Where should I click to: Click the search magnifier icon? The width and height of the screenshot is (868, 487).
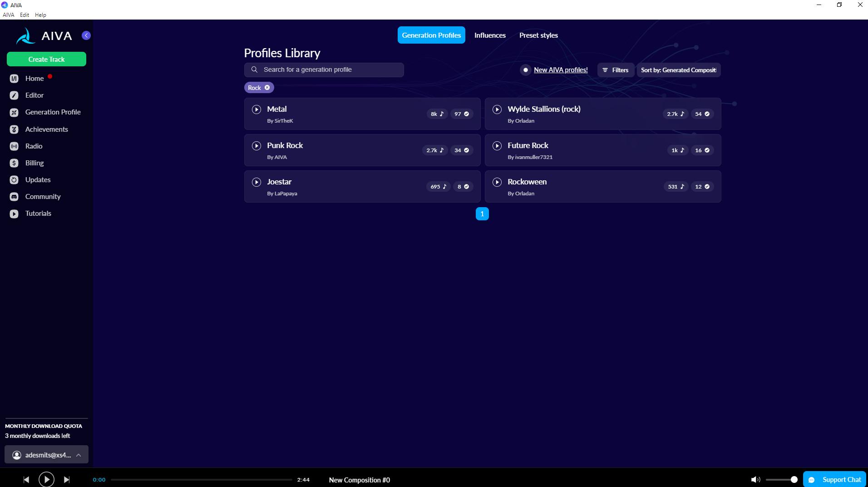(x=254, y=70)
